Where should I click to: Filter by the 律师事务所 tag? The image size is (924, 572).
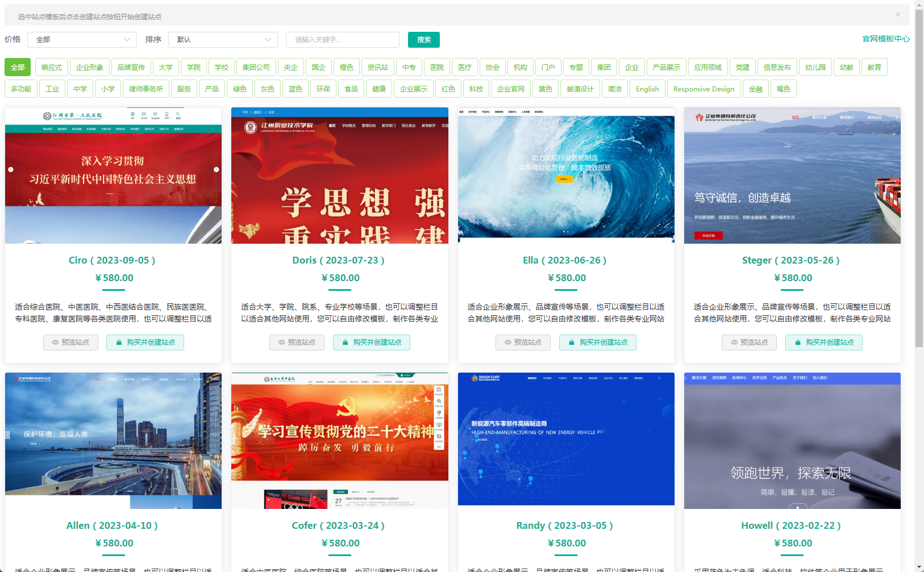(146, 89)
